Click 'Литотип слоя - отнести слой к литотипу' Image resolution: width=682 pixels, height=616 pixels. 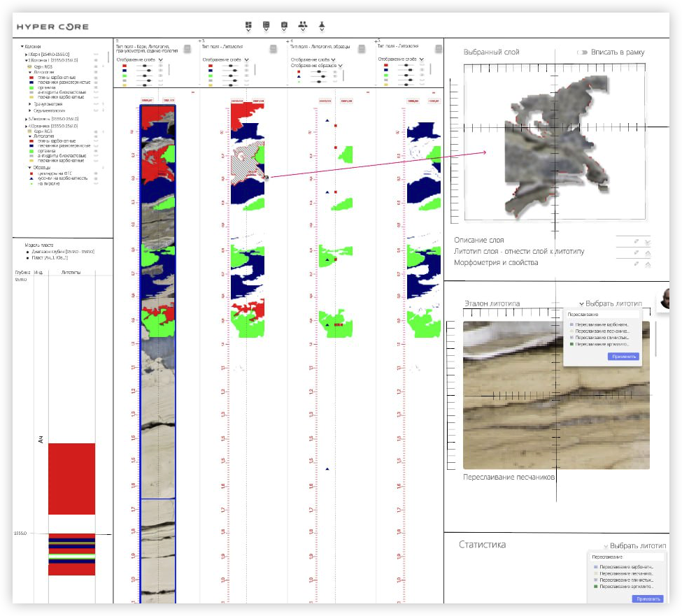[x=519, y=251]
